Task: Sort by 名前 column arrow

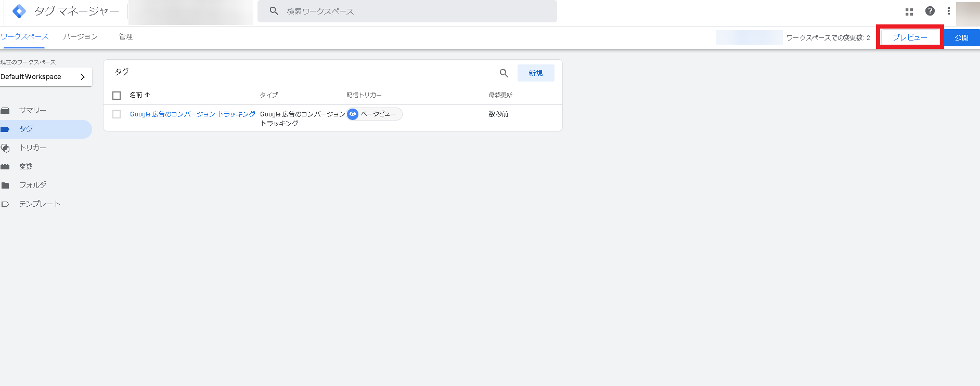Action: tap(147, 95)
